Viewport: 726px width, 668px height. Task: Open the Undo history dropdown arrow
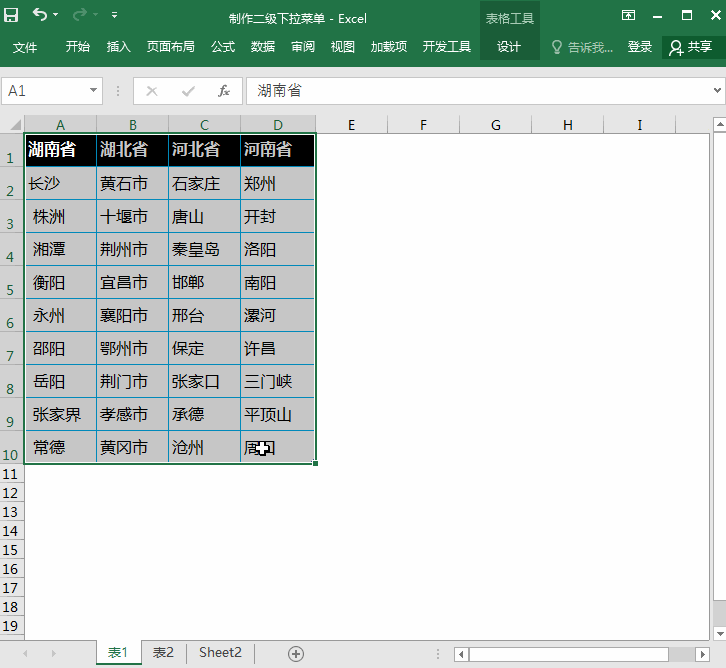coord(55,16)
